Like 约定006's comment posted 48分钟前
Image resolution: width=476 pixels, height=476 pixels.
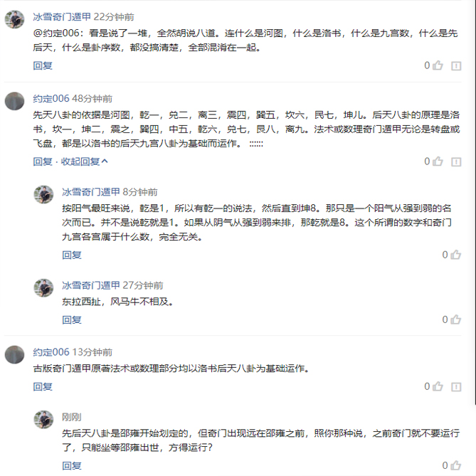tap(438, 162)
